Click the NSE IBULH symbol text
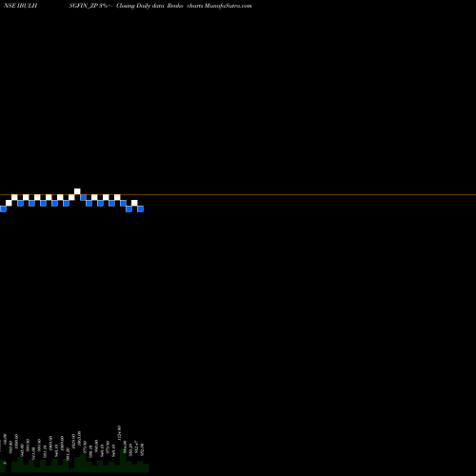Viewport: 476px width, 476px height. [x=21, y=6]
